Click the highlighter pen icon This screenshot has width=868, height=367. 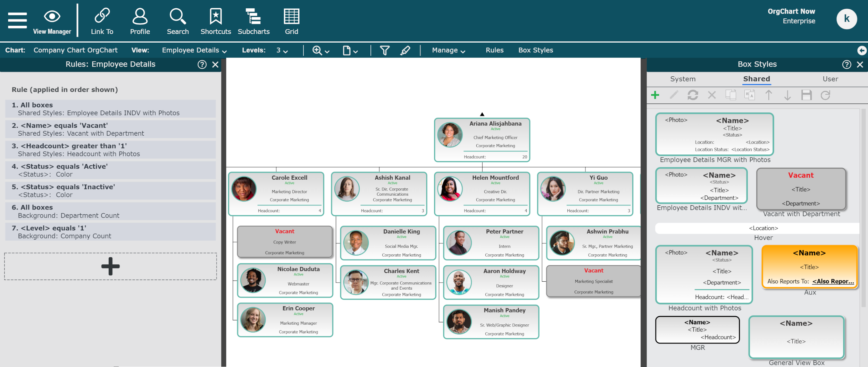pos(405,51)
